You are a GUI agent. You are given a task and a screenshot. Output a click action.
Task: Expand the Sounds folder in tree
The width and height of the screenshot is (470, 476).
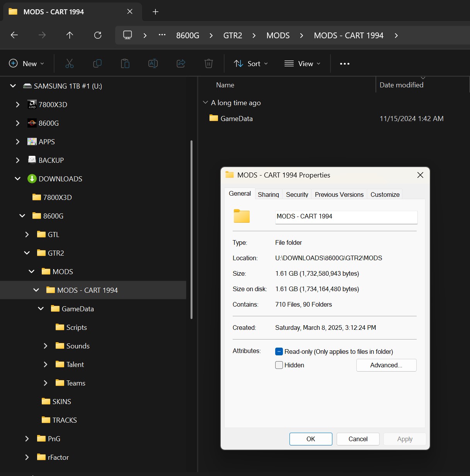point(46,346)
